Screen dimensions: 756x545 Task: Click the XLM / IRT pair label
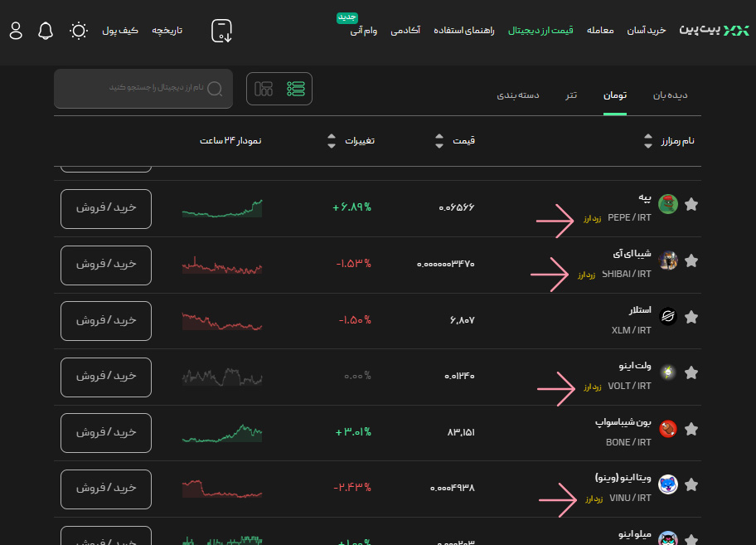point(631,330)
